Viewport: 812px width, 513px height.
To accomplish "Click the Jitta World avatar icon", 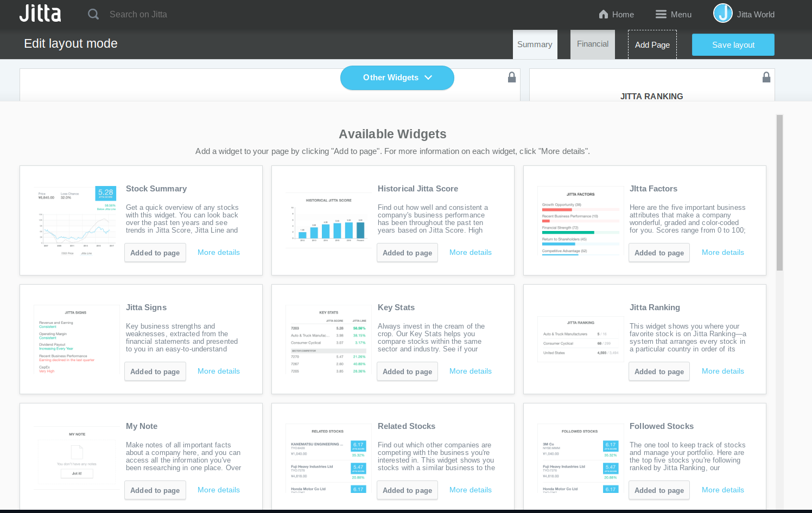I will [x=722, y=13].
